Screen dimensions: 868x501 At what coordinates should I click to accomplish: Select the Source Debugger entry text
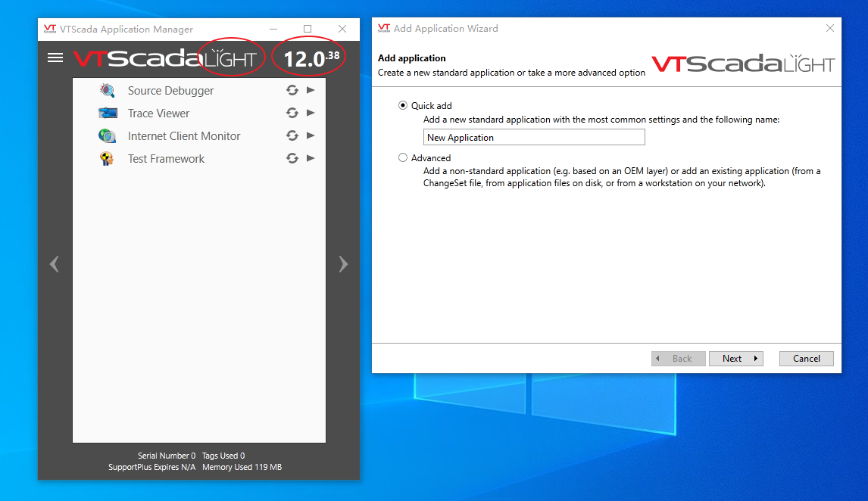(x=170, y=91)
